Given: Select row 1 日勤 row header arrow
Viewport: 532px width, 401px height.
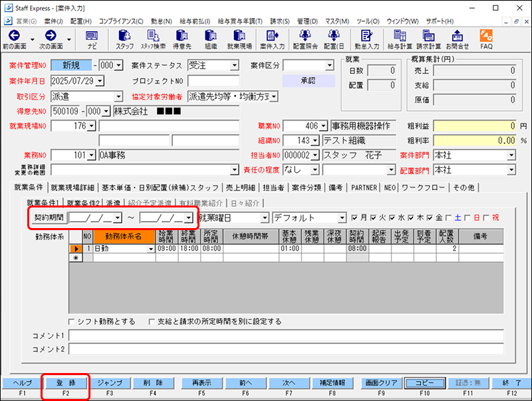Looking at the screenshot, I should coord(76,249).
